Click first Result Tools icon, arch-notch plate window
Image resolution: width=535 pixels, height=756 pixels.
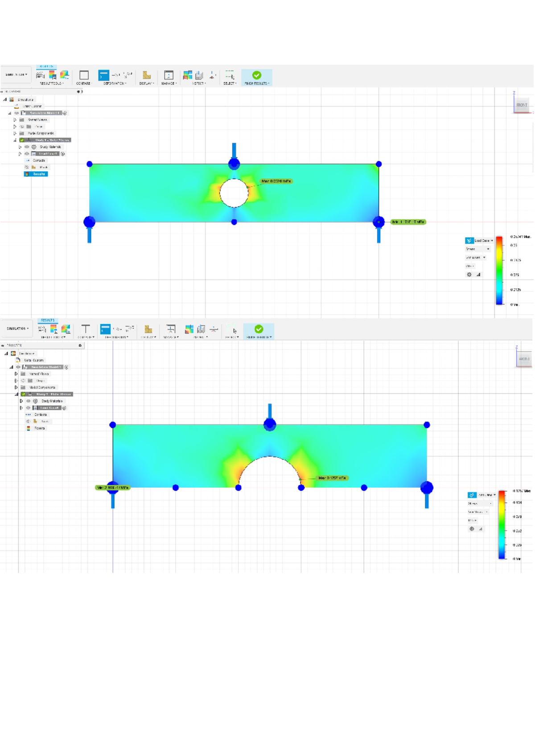click(42, 329)
